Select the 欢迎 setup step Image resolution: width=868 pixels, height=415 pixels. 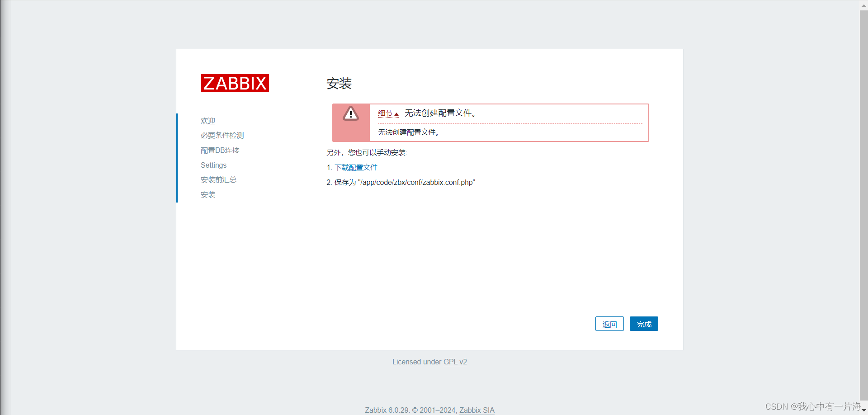point(208,121)
